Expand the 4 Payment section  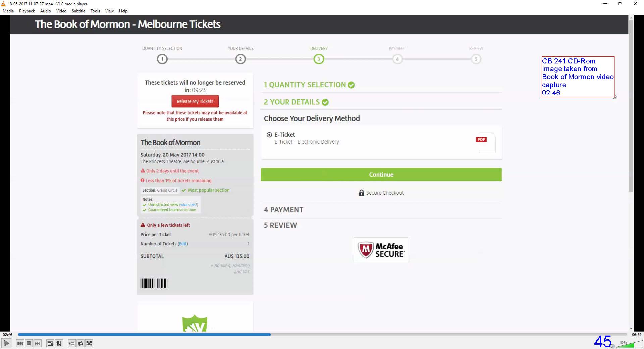[x=283, y=210]
